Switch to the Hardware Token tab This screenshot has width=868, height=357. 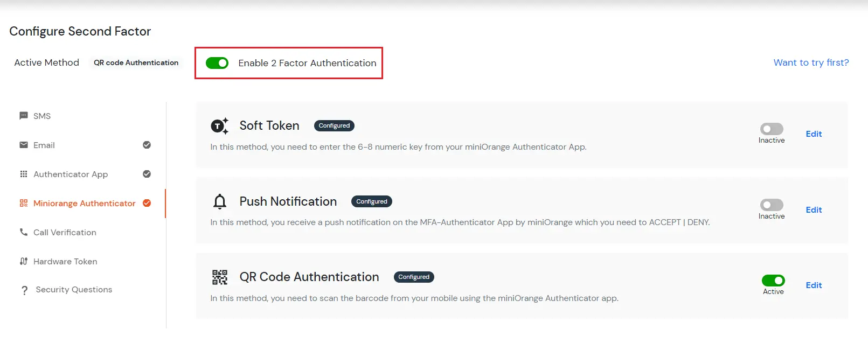85,261
